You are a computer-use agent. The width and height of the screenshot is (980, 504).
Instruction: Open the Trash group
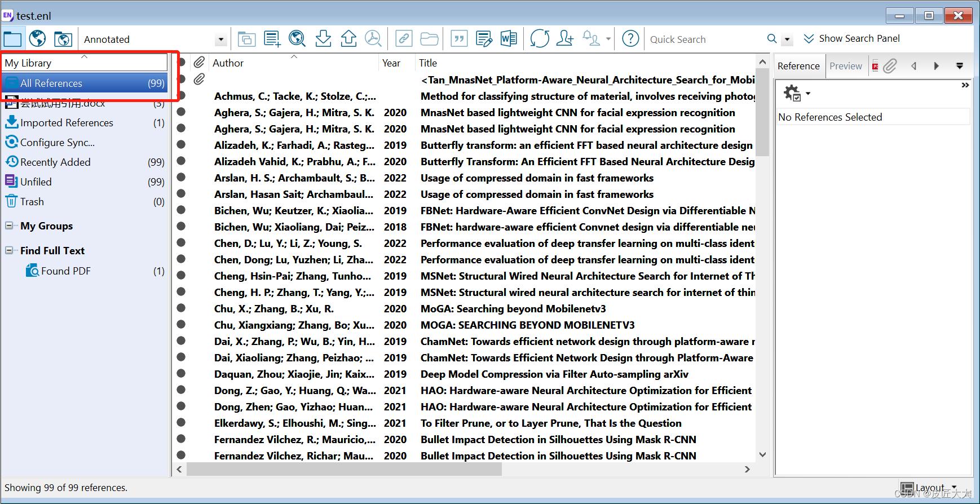tap(85, 201)
